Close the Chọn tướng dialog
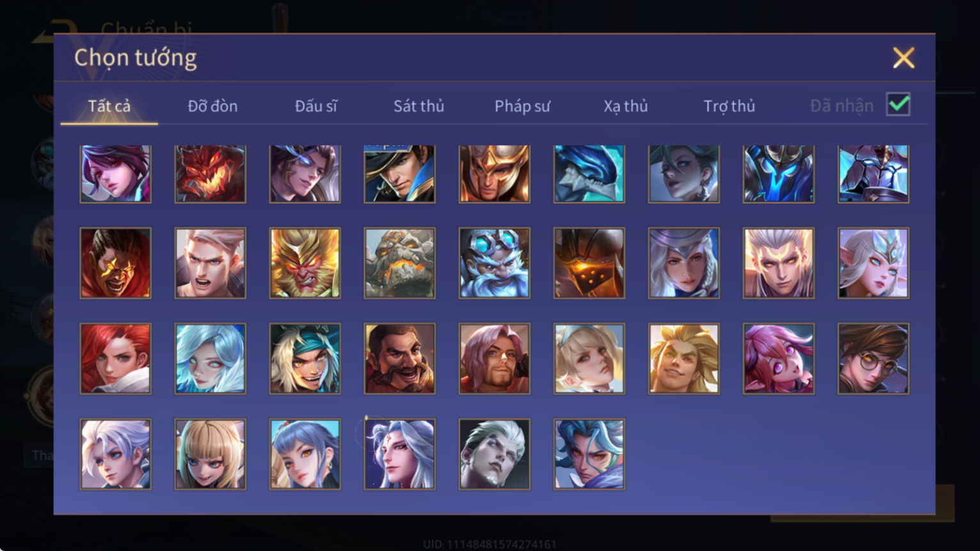The width and height of the screenshot is (980, 551). click(903, 58)
